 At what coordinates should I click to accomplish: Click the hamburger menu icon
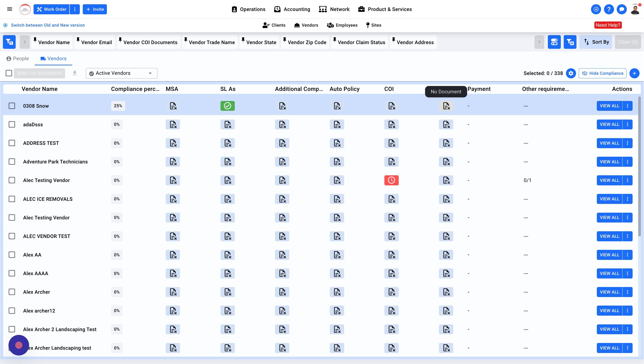point(9,9)
